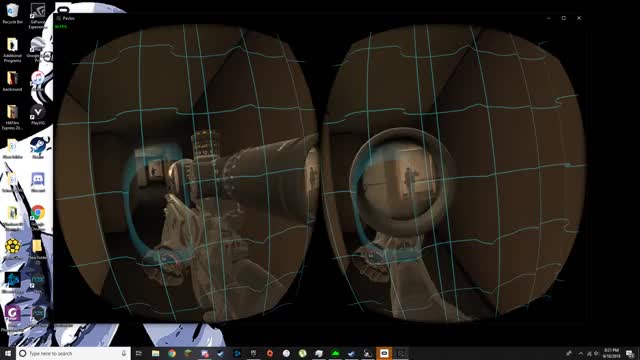Open the taskbar clock and date

coord(611,353)
